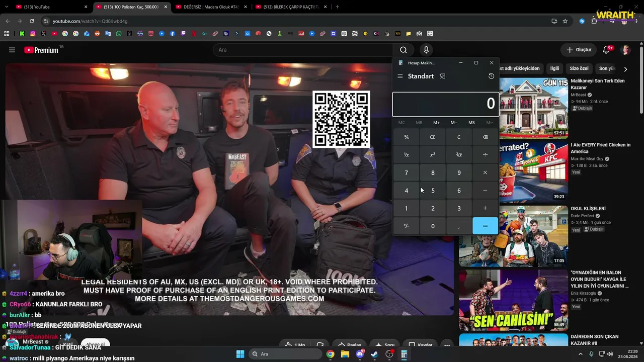The height and width of the screenshot is (362, 644).
Task: Click the calculator minus key
Action: coord(485,191)
